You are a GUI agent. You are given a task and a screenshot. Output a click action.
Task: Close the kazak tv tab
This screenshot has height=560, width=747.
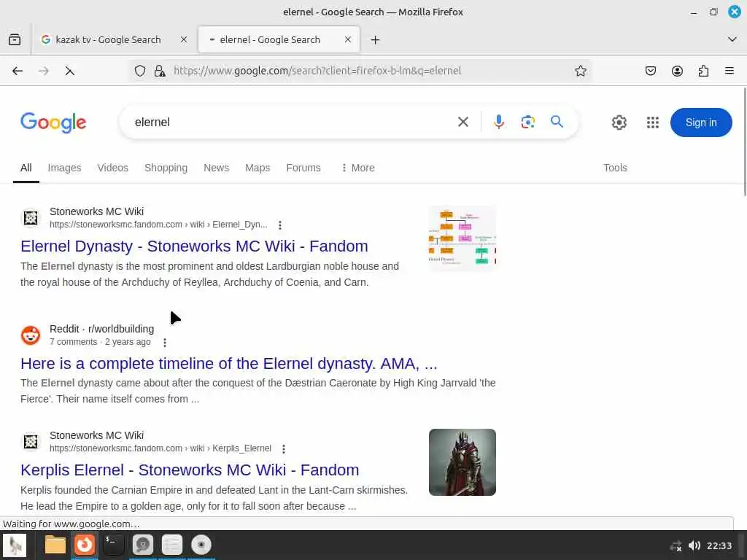(183, 39)
